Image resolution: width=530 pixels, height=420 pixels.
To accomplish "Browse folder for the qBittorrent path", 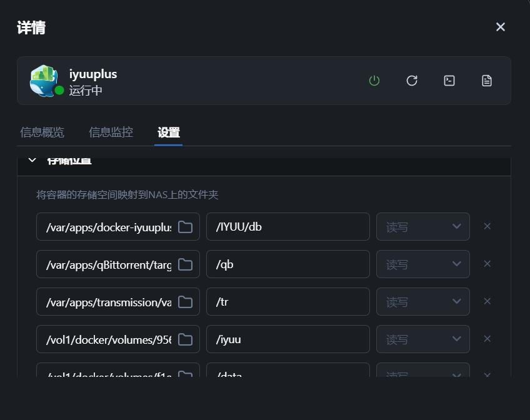I will (185, 264).
